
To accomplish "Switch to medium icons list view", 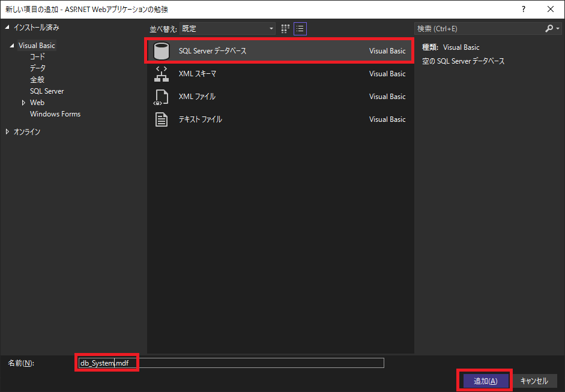I will [300, 29].
